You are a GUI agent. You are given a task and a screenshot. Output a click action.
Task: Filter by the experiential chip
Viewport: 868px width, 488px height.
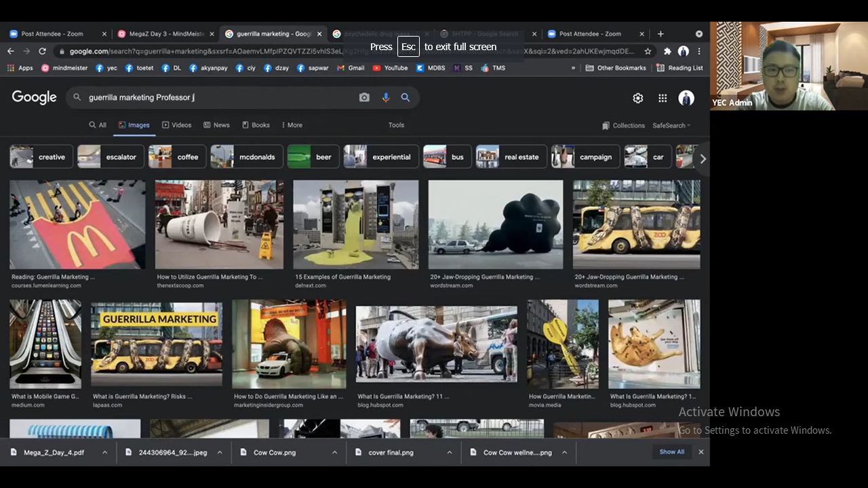click(380, 157)
